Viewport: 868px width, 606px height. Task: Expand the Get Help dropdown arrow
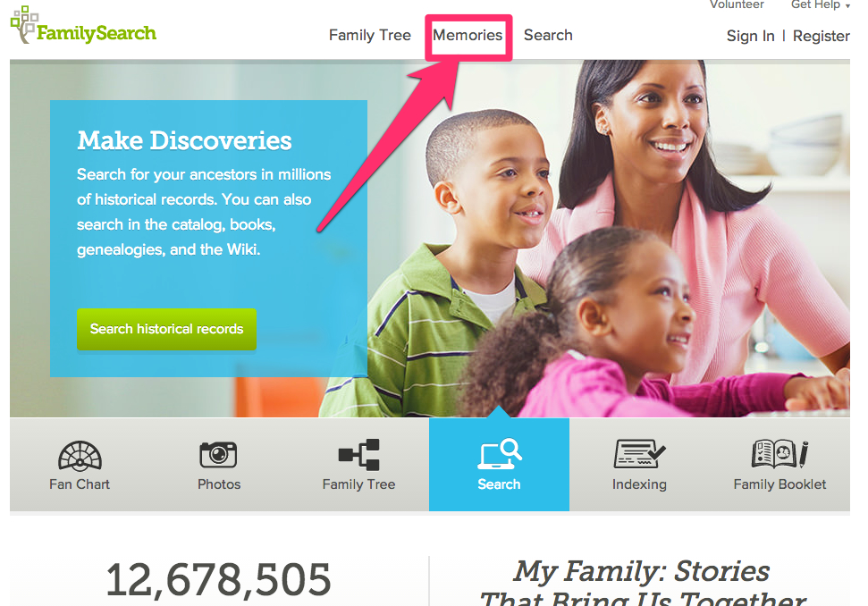(847, 6)
